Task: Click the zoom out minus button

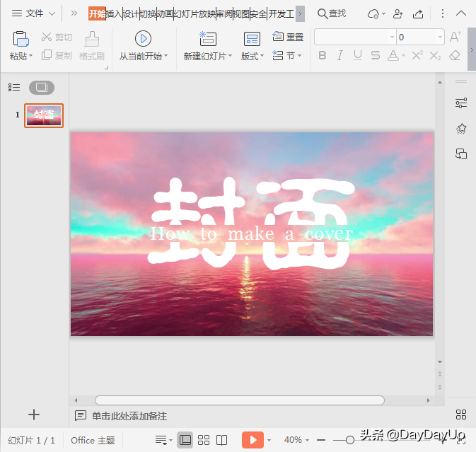Action: click(321, 440)
